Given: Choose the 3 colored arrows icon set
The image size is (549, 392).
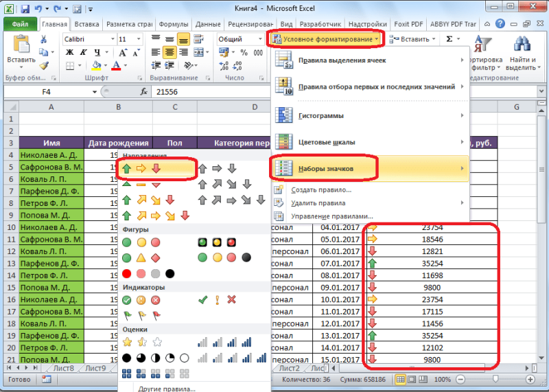Looking at the screenshot, I should coord(141,168).
